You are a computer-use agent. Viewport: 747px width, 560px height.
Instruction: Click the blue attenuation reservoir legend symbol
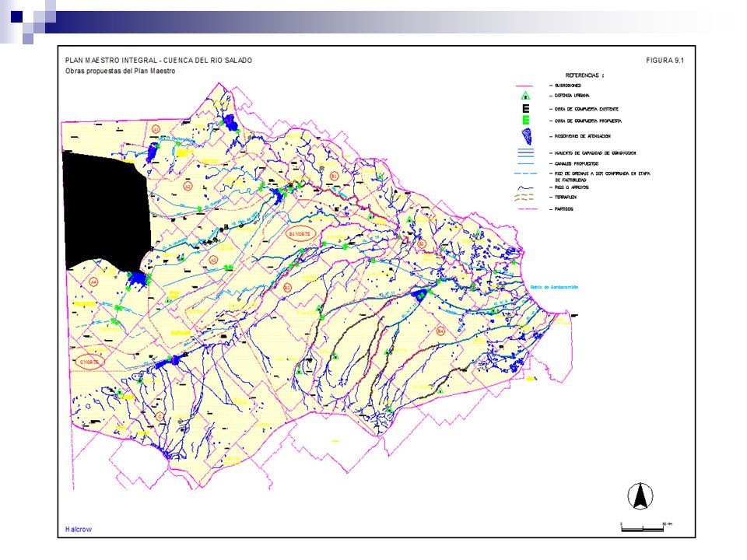tap(527, 137)
